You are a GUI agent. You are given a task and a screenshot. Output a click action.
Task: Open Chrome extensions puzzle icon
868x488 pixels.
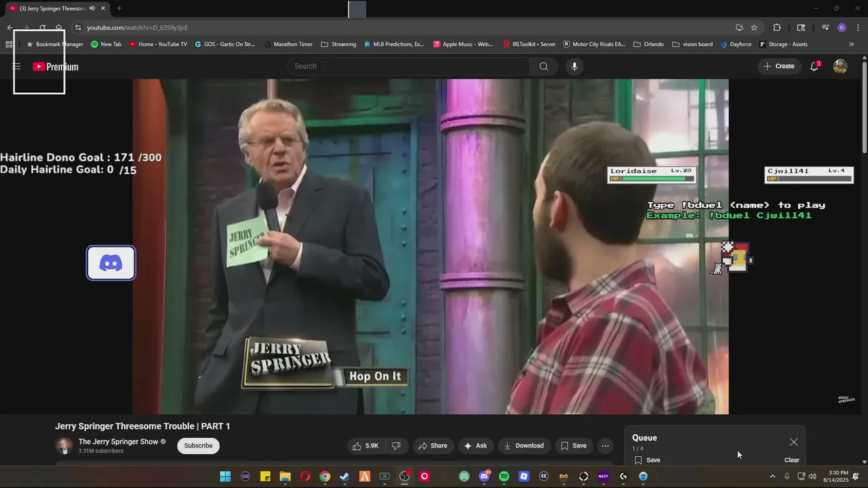777,27
